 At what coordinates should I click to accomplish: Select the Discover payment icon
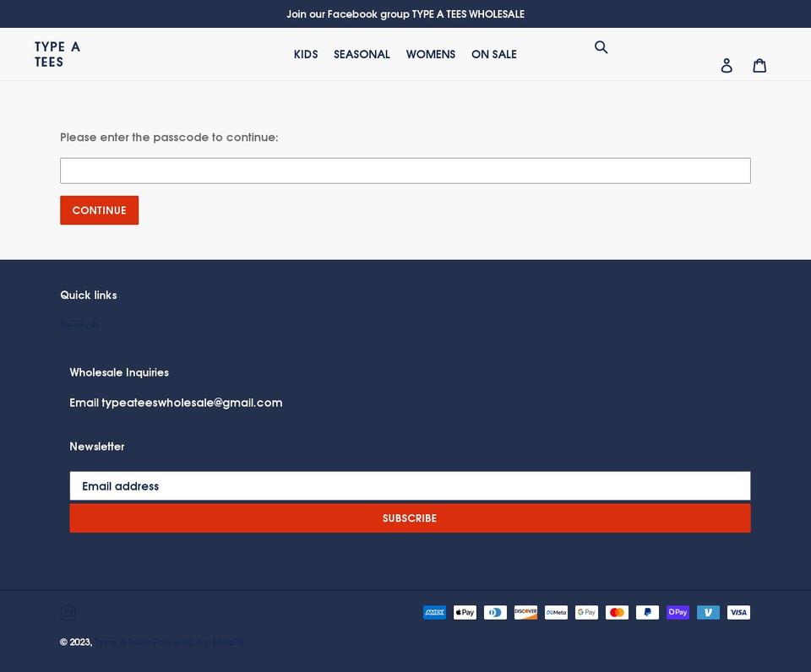point(526,613)
